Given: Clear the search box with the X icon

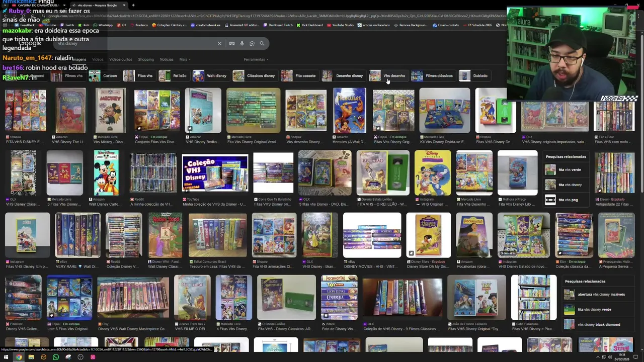Looking at the screenshot, I should pyautogui.click(x=219, y=44).
